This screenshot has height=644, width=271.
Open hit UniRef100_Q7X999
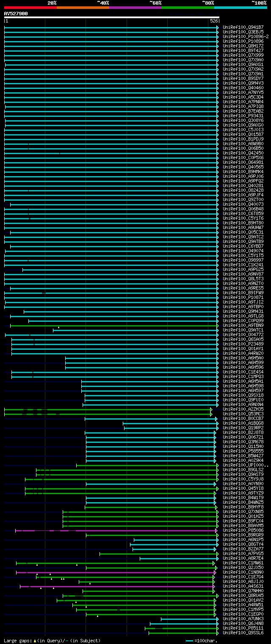[x=243, y=55]
